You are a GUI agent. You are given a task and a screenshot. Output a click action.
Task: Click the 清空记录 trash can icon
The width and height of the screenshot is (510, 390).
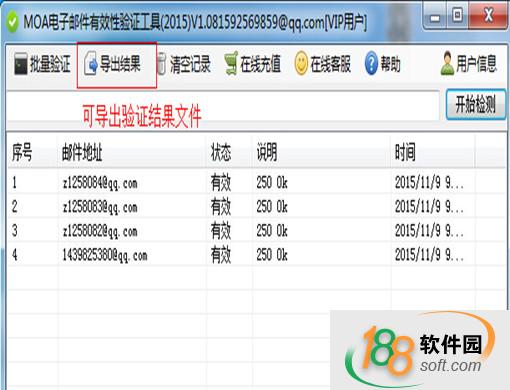[161, 63]
